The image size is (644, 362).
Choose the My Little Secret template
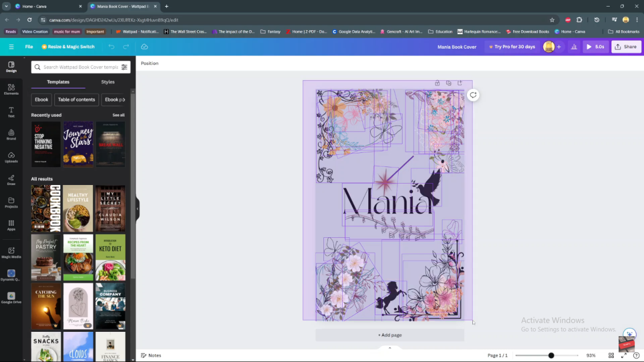tap(110, 208)
